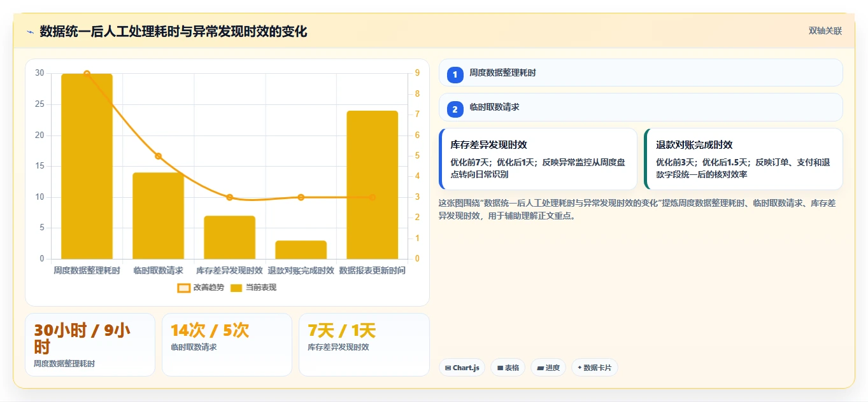Click the 30小时 / 9小时 stat card

(90, 345)
